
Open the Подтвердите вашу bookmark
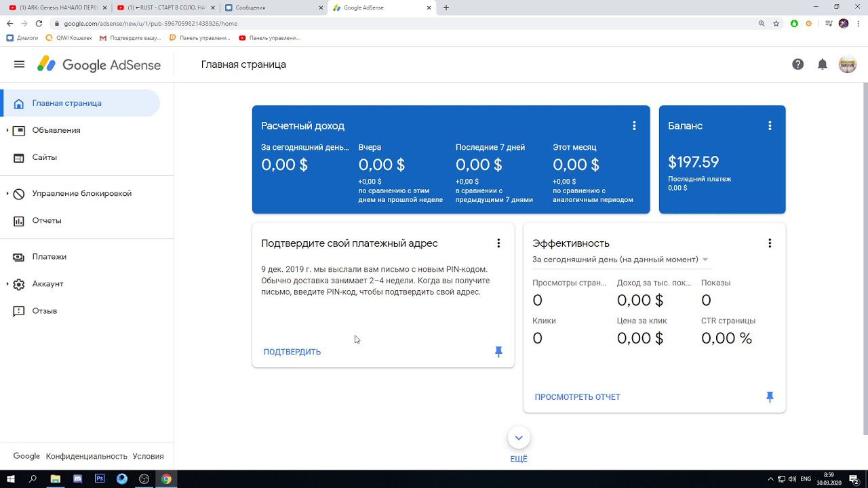click(130, 38)
